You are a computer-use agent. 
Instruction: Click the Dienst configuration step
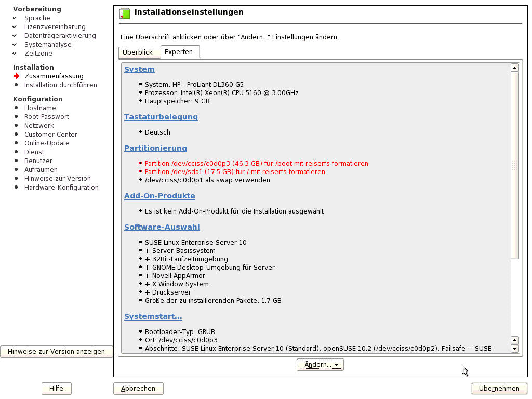(34, 152)
